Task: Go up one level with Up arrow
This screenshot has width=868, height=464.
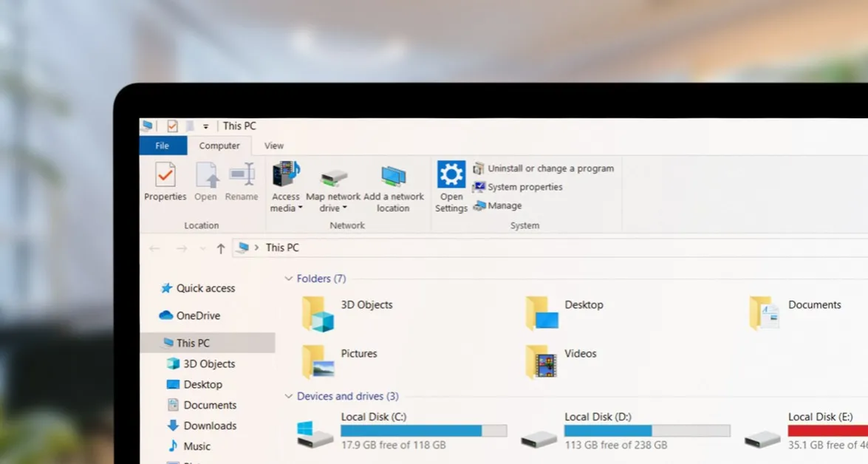Action: [x=221, y=248]
